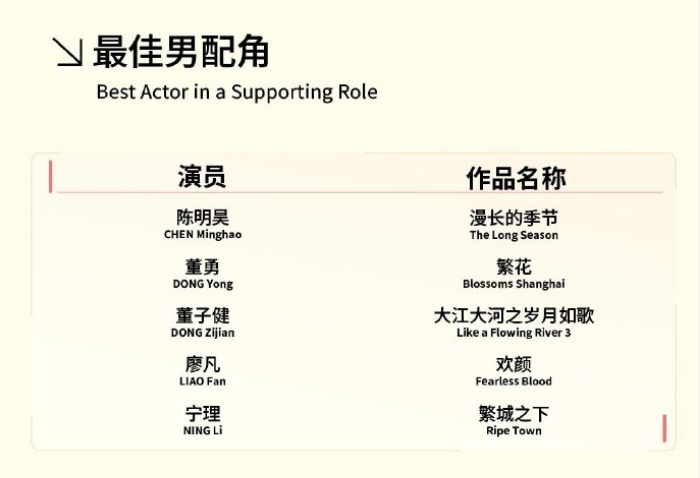The width and height of the screenshot is (700, 478).
Task: Click the Chinese title 漫长的季节
Action: [x=514, y=218]
